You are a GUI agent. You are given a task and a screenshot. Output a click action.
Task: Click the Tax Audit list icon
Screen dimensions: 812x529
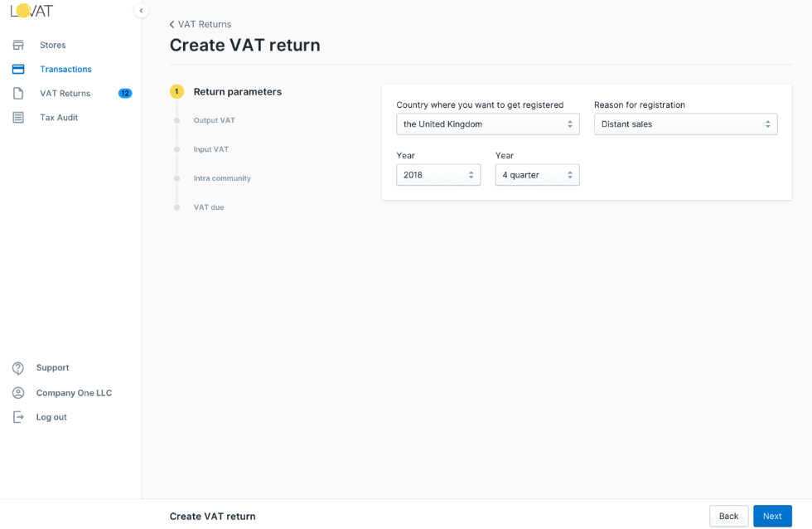pyautogui.click(x=18, y=118)
